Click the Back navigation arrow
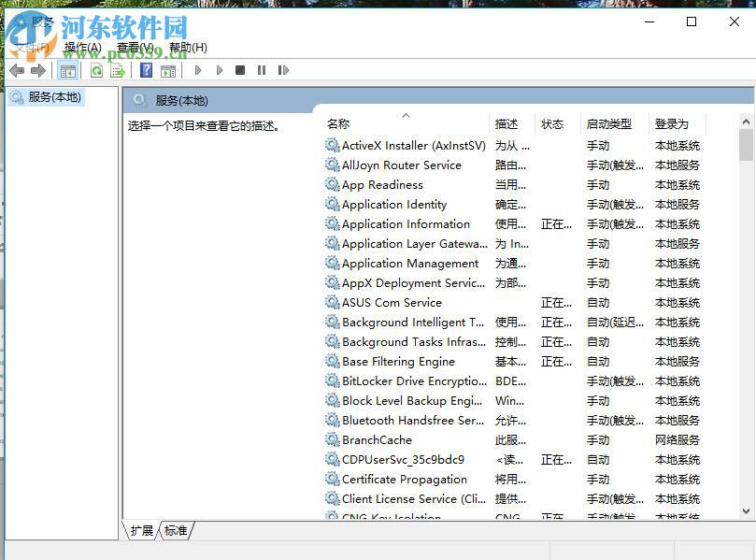756x560 pixels. (16, 70)
